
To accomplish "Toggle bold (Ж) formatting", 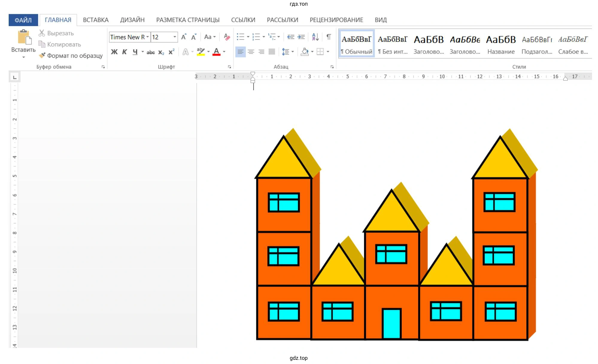I will click(x=114, y=52).
